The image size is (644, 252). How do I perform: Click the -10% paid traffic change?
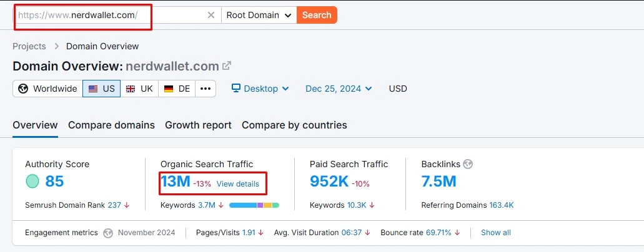click(x=360, y=184)
